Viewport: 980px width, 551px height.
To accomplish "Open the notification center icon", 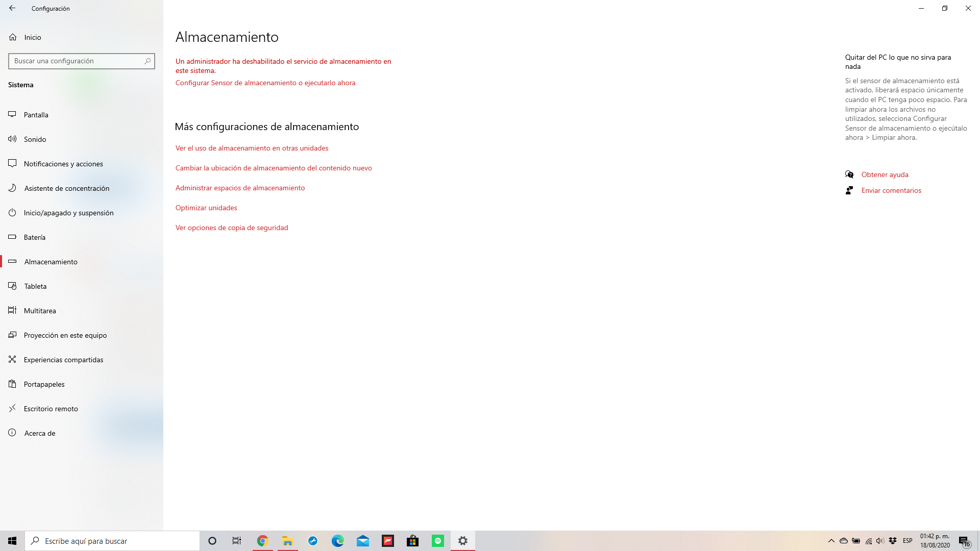I will pyautogui.click(x=964, y=541).
